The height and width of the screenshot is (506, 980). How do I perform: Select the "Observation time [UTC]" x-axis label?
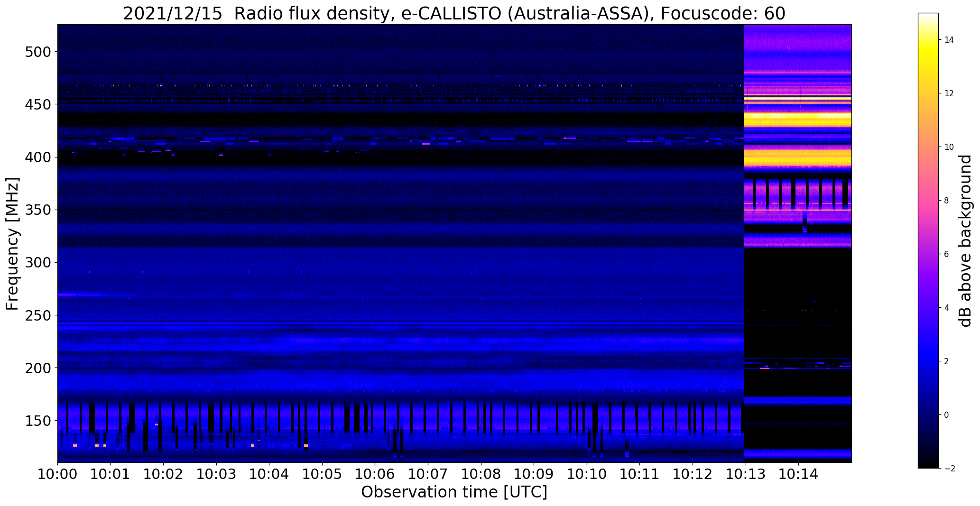click(454, 492)
